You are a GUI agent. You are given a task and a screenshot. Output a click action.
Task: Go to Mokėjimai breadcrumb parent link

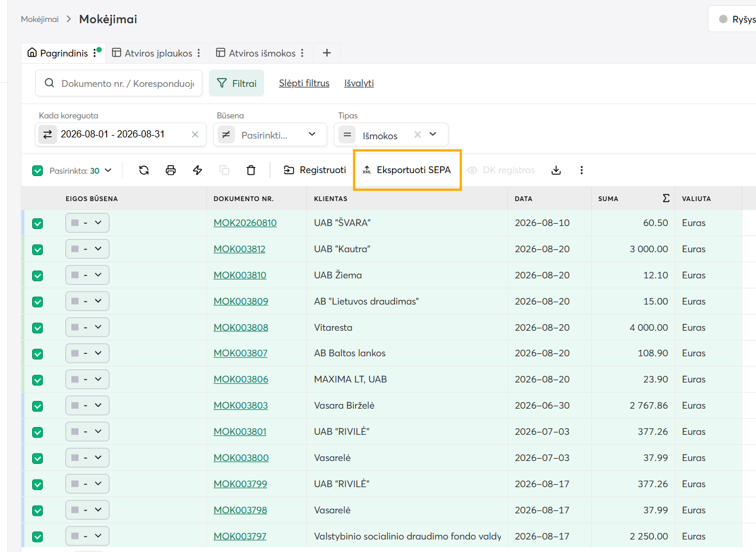(x=40, y=19)
